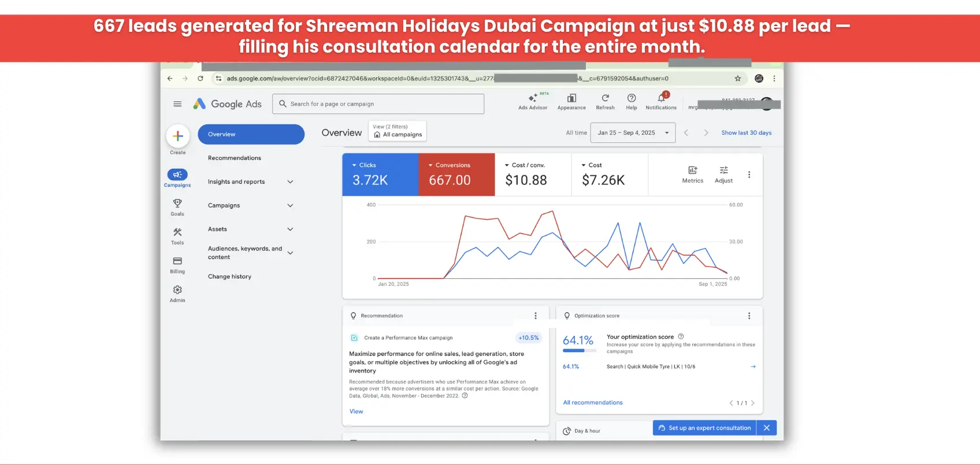Open Tools section
Image resolution: width=980 pixels, height=465 pixels.
pyautogui.click(x=177, y=236)
